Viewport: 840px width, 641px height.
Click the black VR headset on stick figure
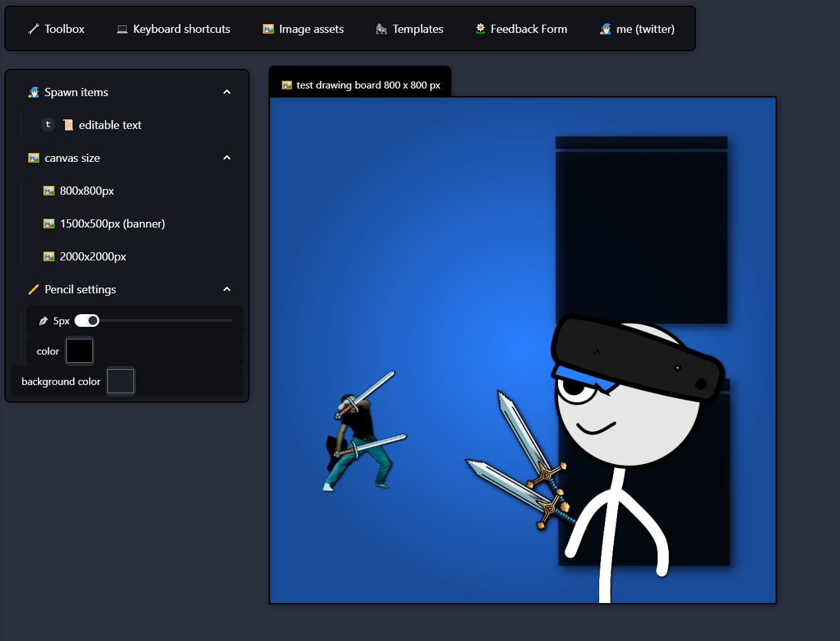[x=637, y=358]
